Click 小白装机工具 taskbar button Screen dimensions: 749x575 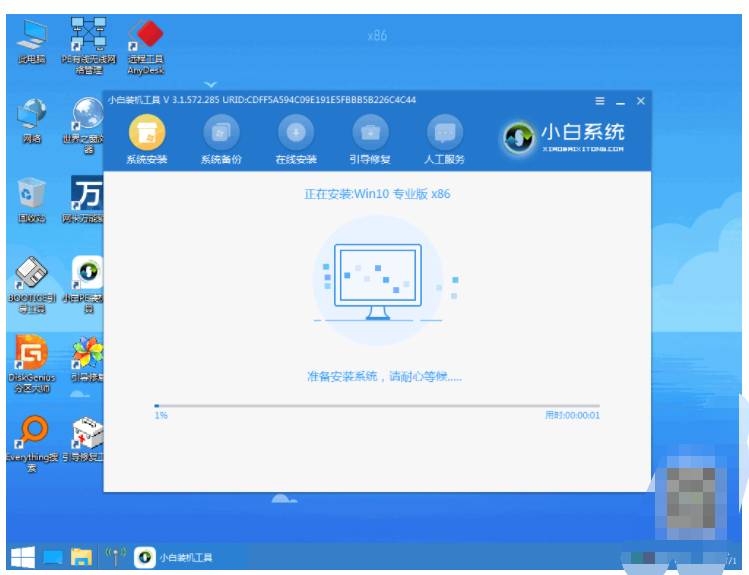click(174, 557)
